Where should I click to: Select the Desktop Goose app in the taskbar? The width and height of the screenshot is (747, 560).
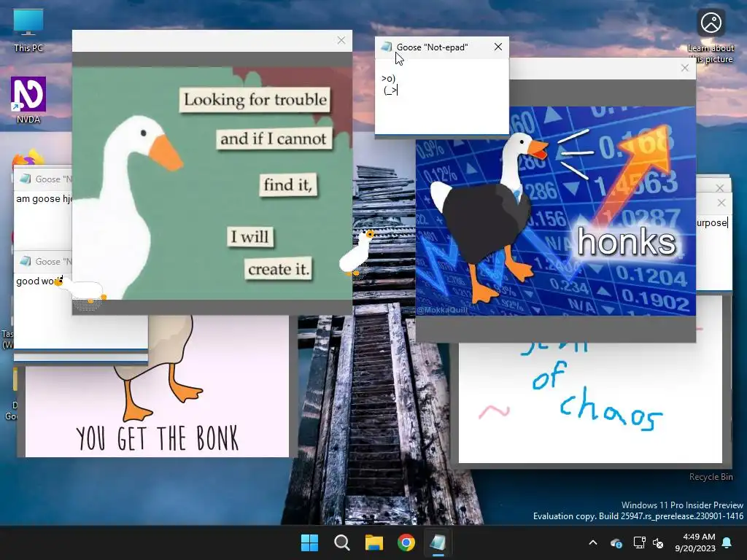[x=438, y=542]
